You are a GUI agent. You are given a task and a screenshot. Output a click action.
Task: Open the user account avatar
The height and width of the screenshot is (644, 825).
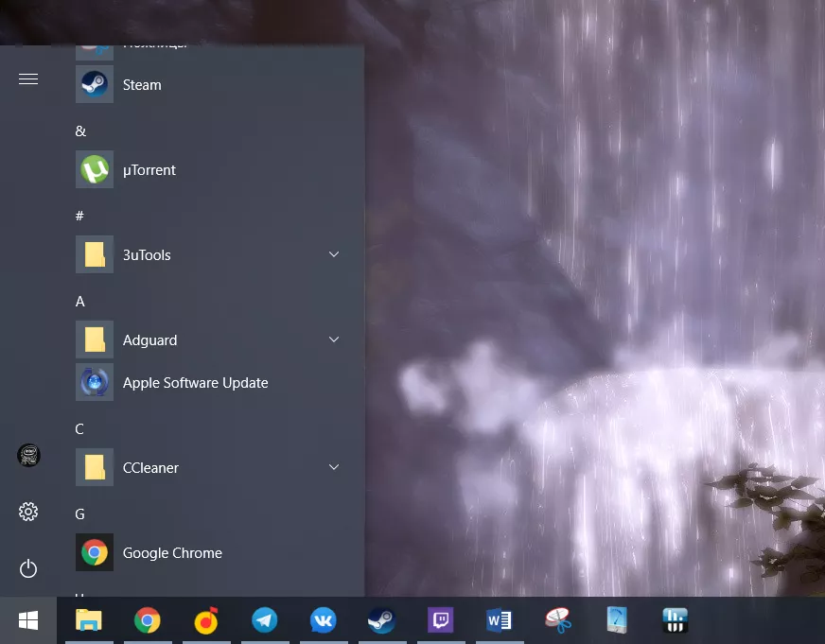(28, 455)
